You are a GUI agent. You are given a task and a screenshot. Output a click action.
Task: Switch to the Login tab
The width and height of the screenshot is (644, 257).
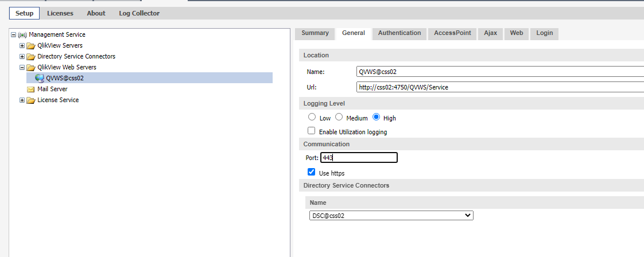[x=545, y=33]
